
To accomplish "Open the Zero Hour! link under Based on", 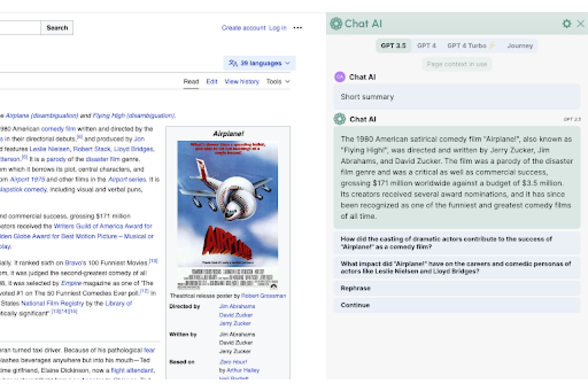I will pos(233,362).
